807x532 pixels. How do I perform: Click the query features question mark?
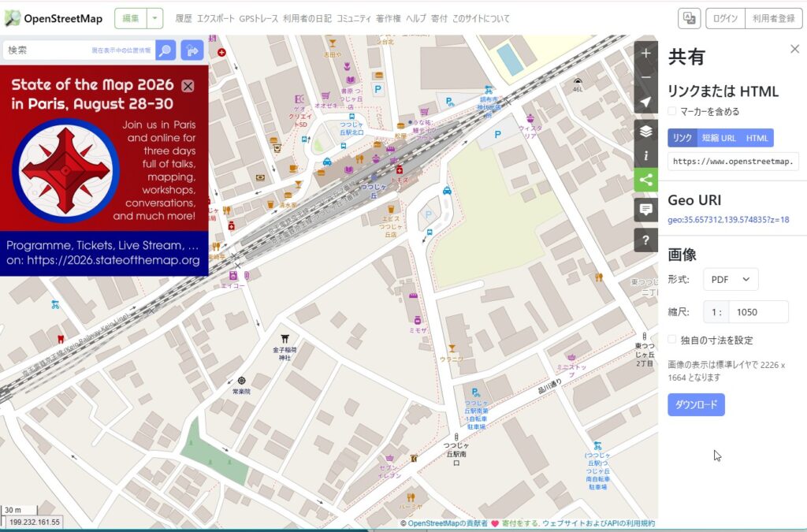[x=646, y=240]
